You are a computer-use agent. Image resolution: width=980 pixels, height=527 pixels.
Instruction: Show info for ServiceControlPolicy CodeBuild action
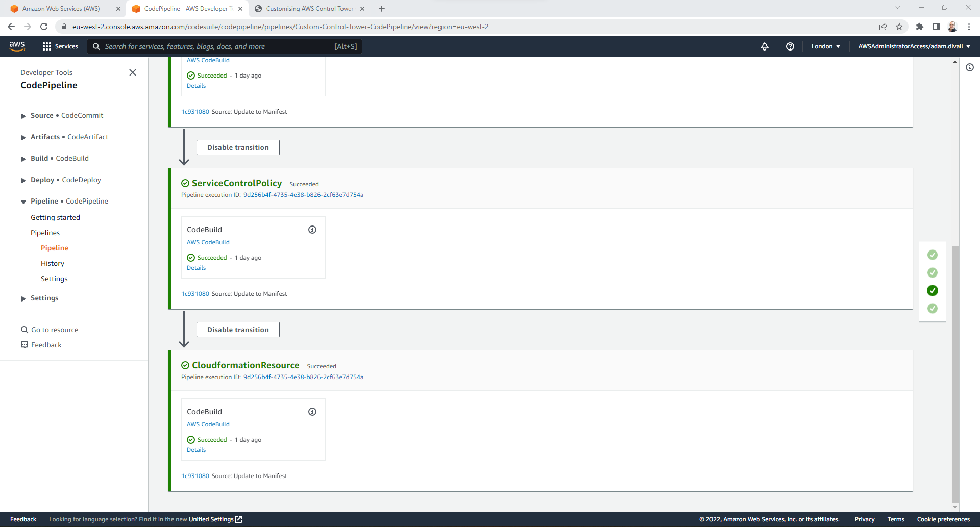312,230
